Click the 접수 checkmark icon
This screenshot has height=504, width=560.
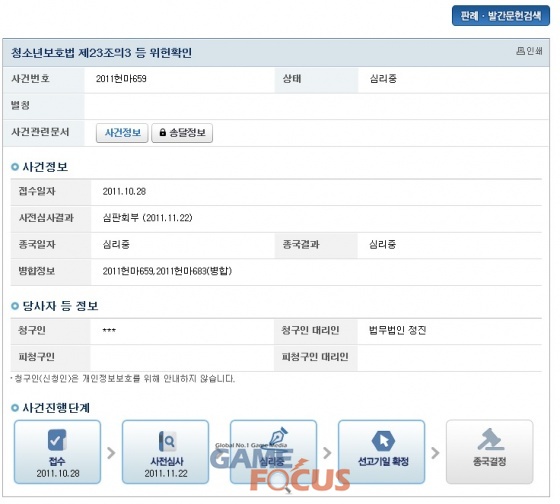coord(57,440)
